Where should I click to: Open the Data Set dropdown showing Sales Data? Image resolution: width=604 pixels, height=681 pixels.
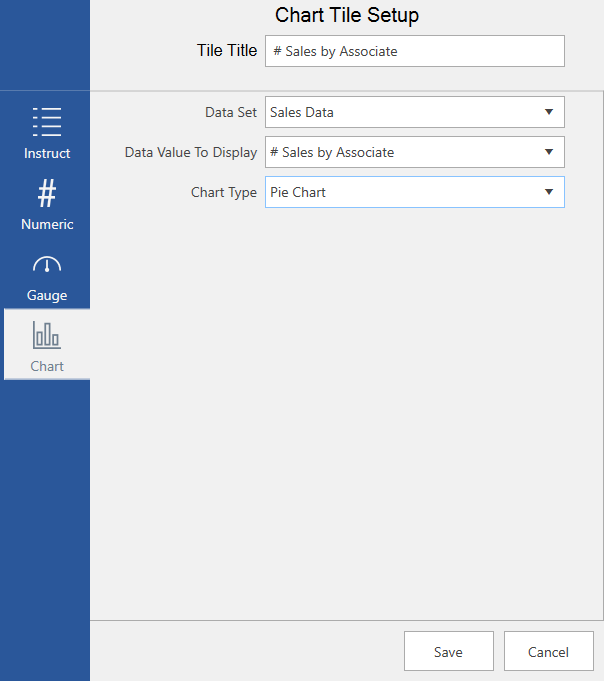coord(400,112)
